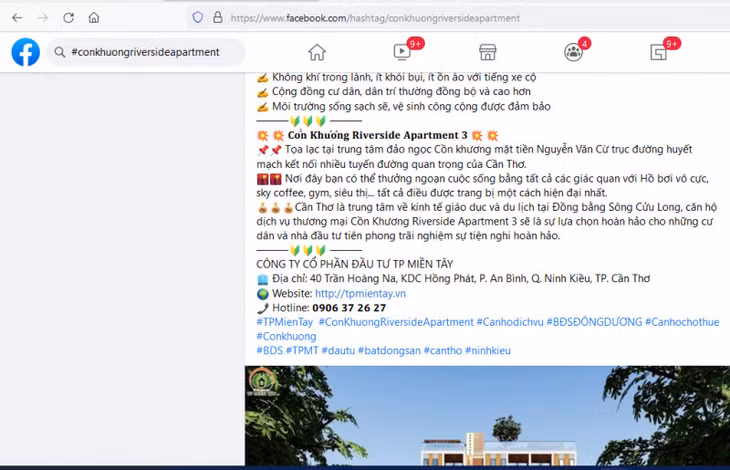
Task: Click the hotline number 0906 37 26 27
Action: pos(349,308)
